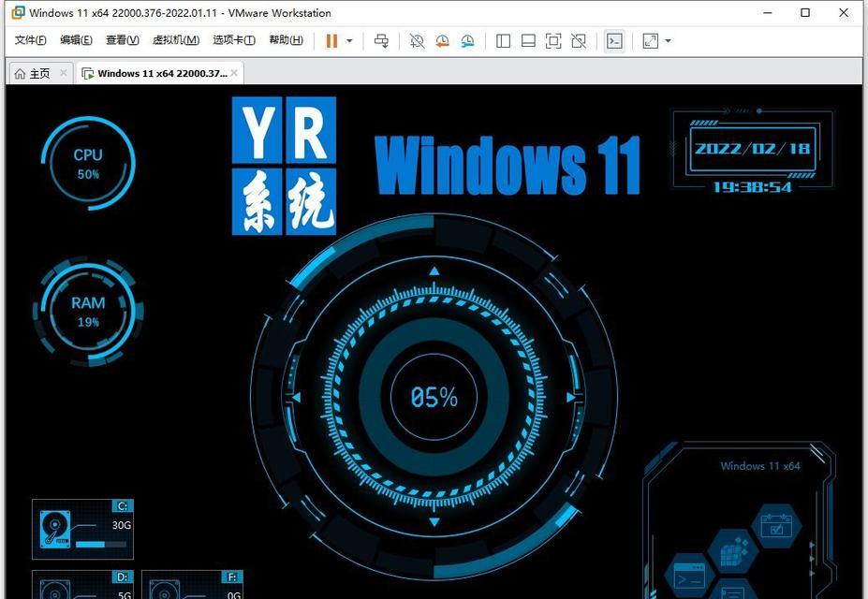The height and width of the screenshot is (599, 868).
Task: Click the orange Pause virtual machine button
Action: 331,40
